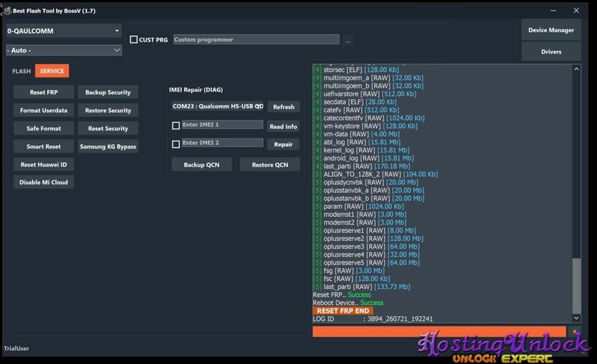Image resolution: width=597 pixels, height=364 pixels.
Task: Click the log scrollbar down arrow
Action: point(577,318)
